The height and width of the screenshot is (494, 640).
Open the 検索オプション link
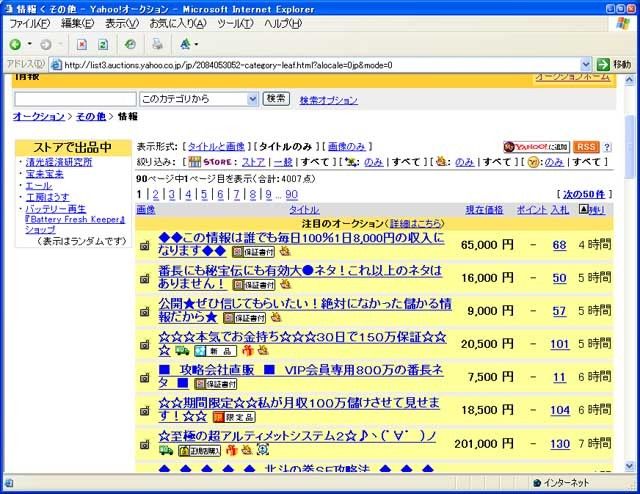[329, 100]
